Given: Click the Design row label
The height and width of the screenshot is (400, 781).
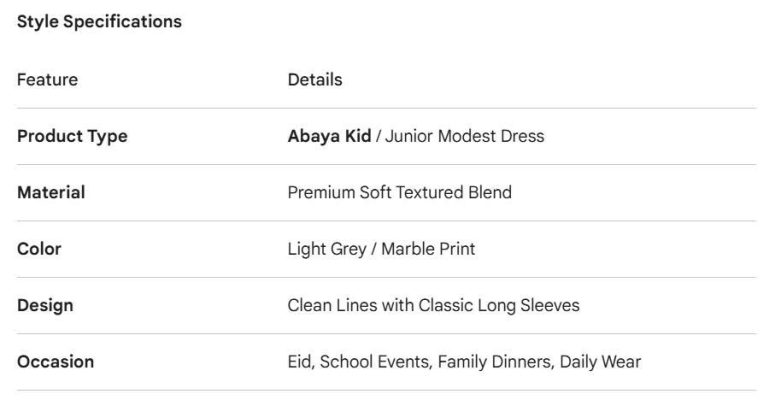Looking at the screenshot, I should click(x=45, y=305).
